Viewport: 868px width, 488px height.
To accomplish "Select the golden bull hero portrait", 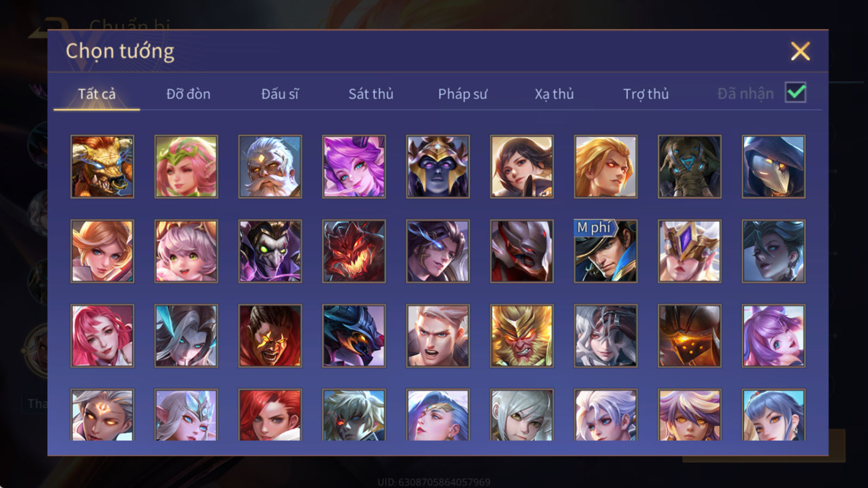I will [x=102, y=166].
